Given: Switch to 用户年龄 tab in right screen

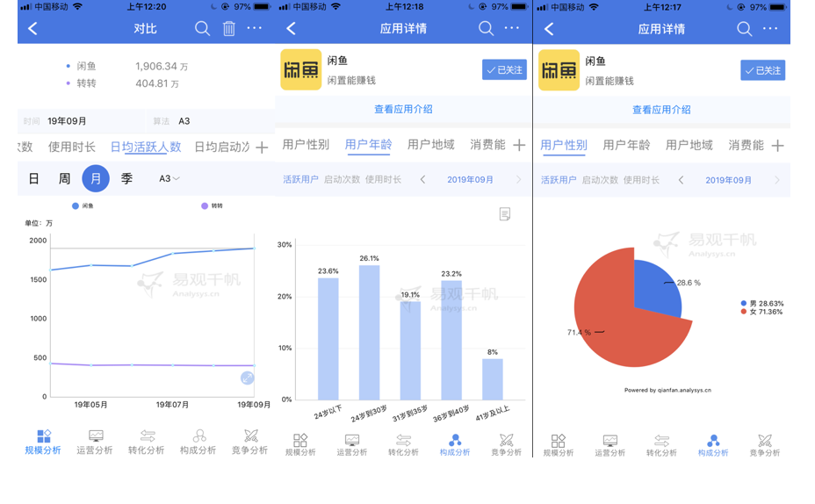Looking at the screenshot, I should 626,145.
